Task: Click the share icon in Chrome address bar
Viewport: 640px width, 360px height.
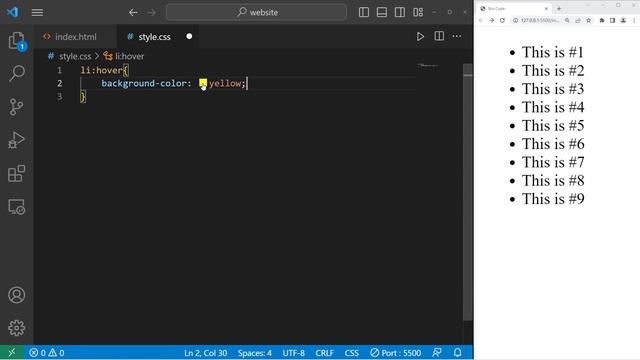Action: click(x=578, y=20)
